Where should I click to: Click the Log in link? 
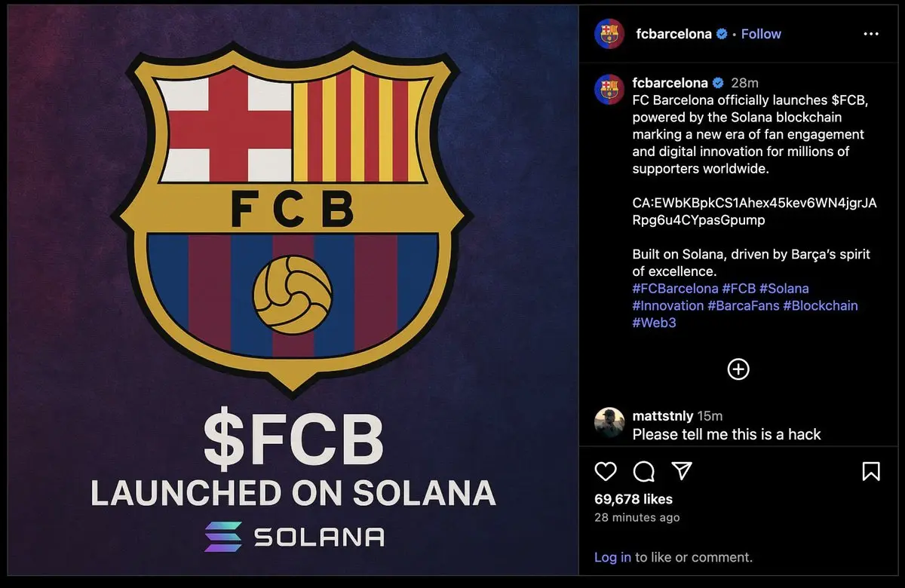[x=612, y=558]
